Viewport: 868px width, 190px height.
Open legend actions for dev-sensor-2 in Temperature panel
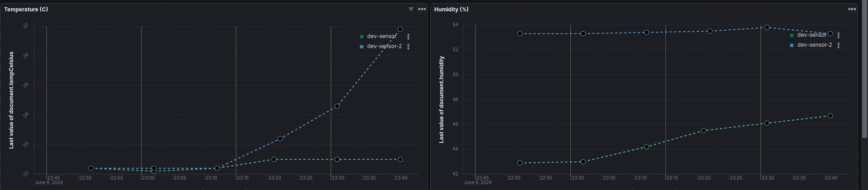408,47
